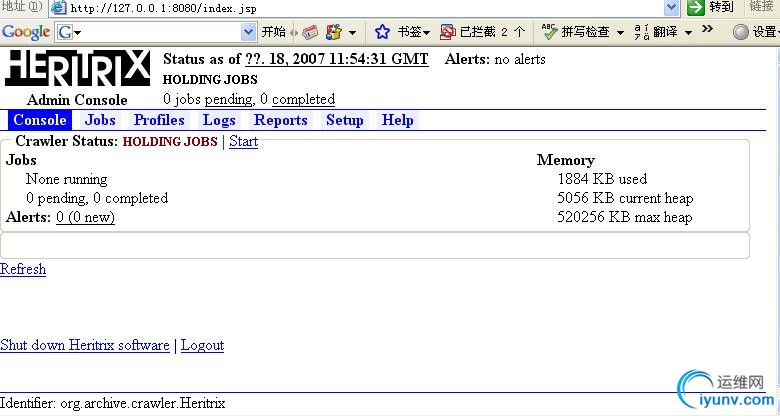Switch to the Profiles tab
The height and width of the screenshot is (416, 780).
pos(159,120)
